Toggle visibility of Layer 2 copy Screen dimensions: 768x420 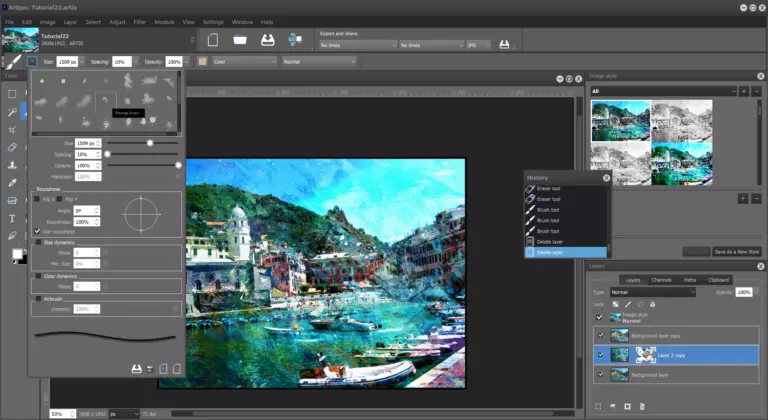(x=600, y=354)
